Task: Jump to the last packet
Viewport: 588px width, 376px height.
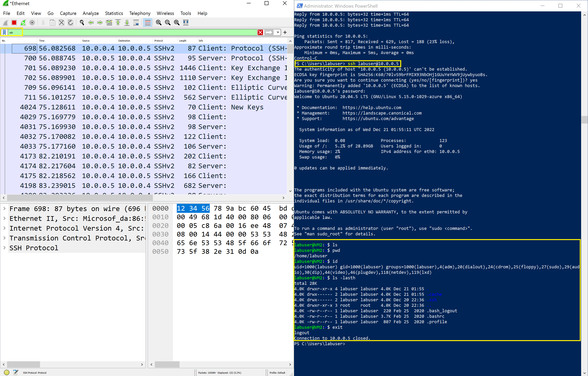Action: click(x=127, y=23)
